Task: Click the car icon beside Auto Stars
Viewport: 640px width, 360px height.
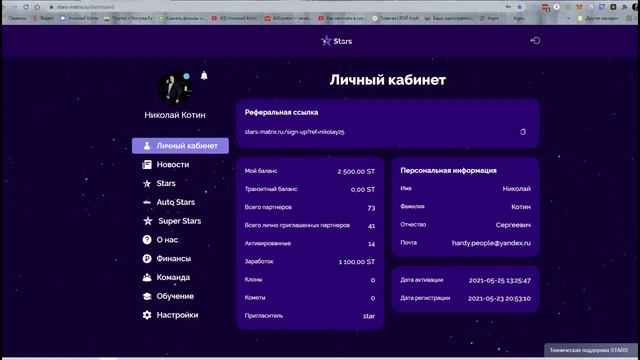Action: [147, 202]
